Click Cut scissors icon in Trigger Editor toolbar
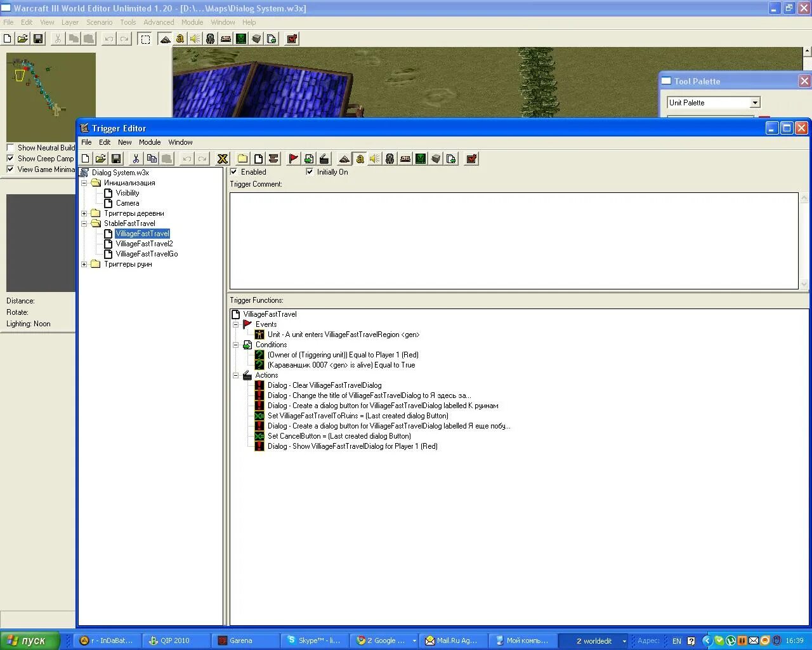Viewport: 812px width, 650px height. tap(136, 159)
